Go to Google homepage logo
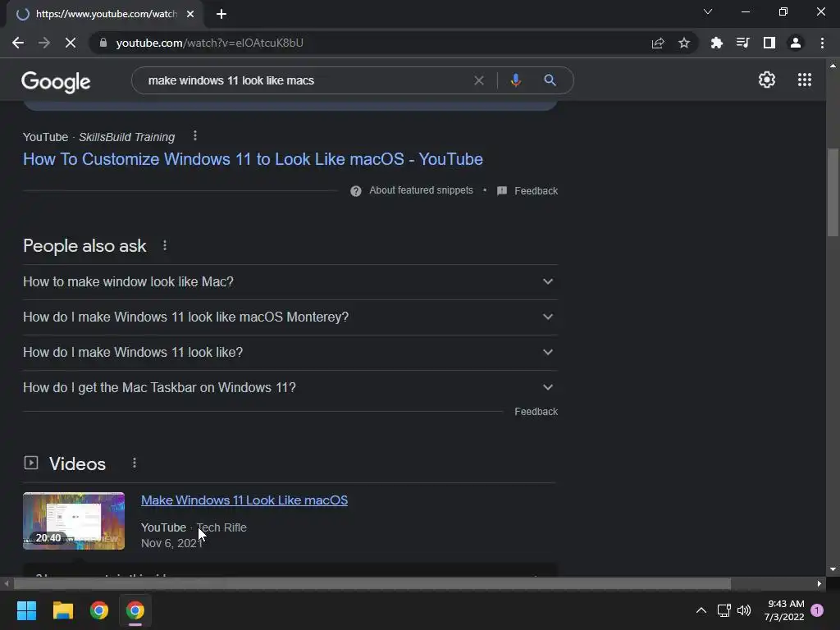Screen dimensions: 840x630 tap(56, 81)
